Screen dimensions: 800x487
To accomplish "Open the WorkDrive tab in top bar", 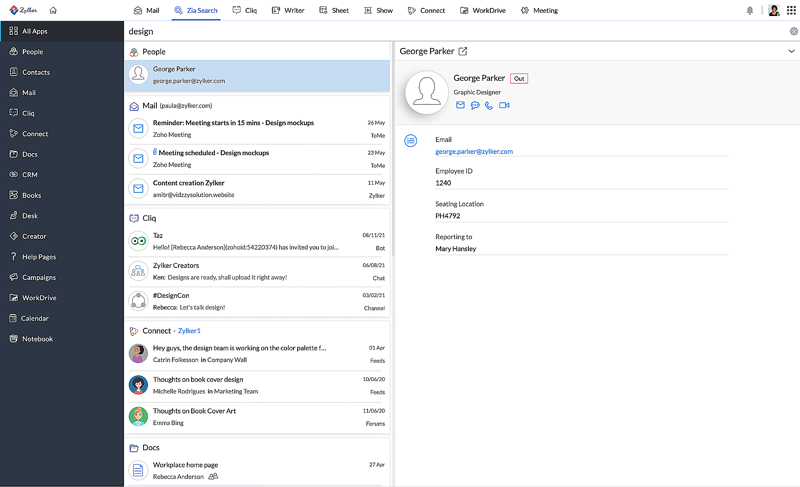I will coord(483,10).
